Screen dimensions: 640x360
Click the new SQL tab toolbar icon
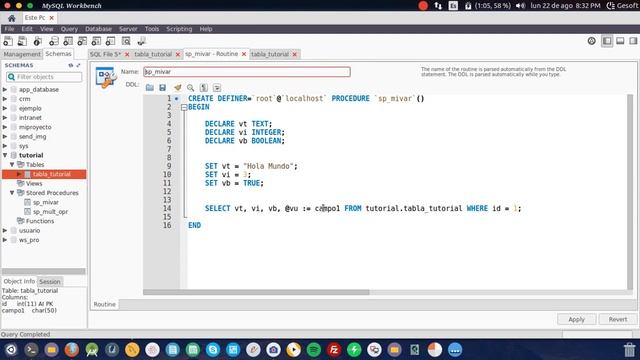click(8, 41)
